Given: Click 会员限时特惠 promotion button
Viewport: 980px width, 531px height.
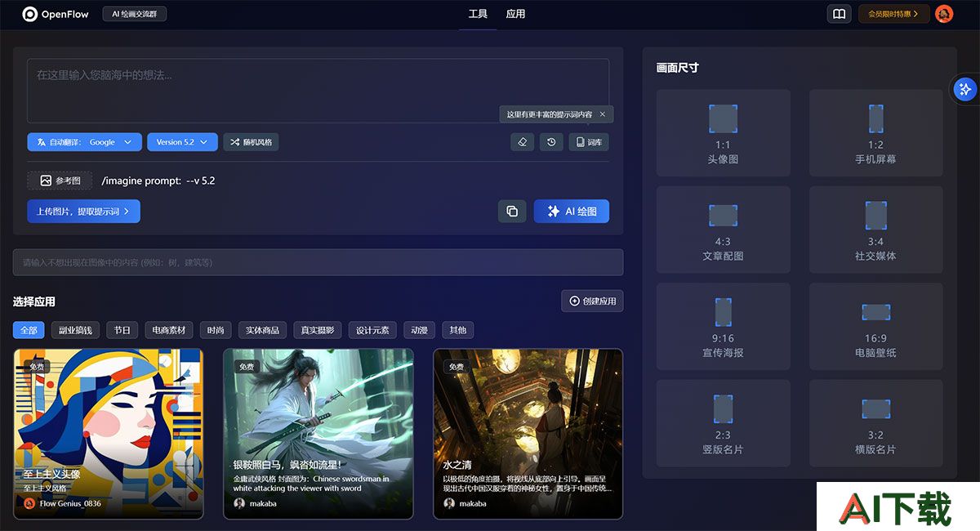Looking at the screenshot, I should (x=893, y=14).
